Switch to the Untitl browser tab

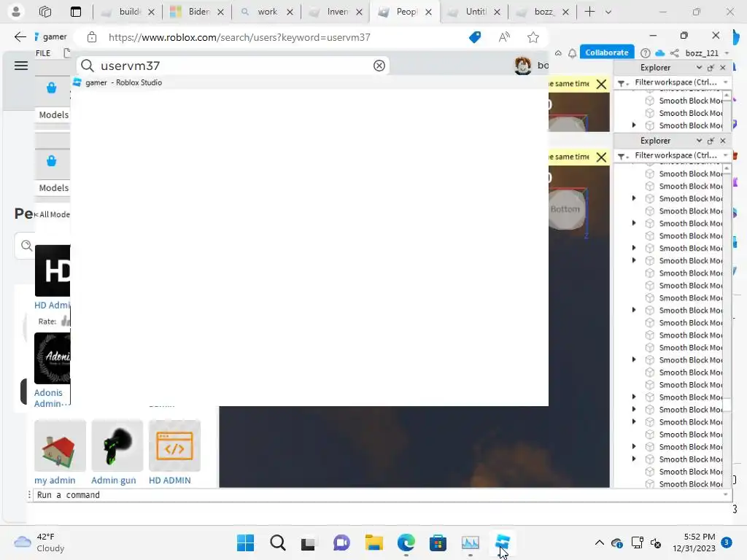473,12
